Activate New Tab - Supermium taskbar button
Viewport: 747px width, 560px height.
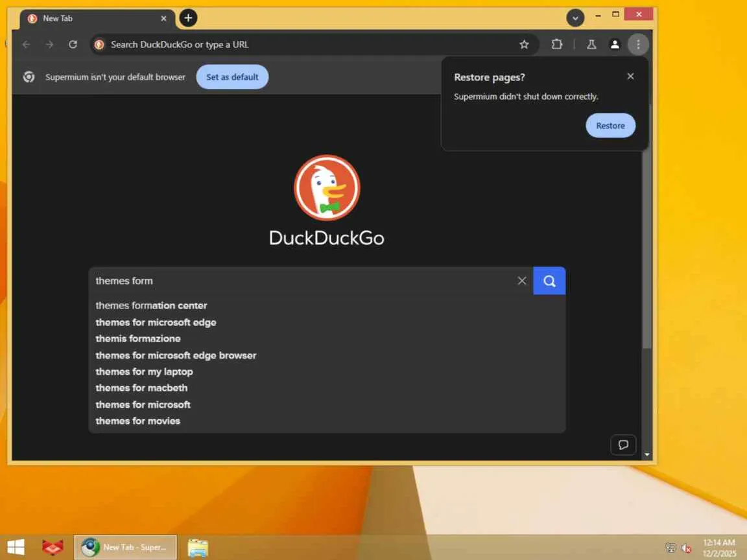click(x=125, y=547)
